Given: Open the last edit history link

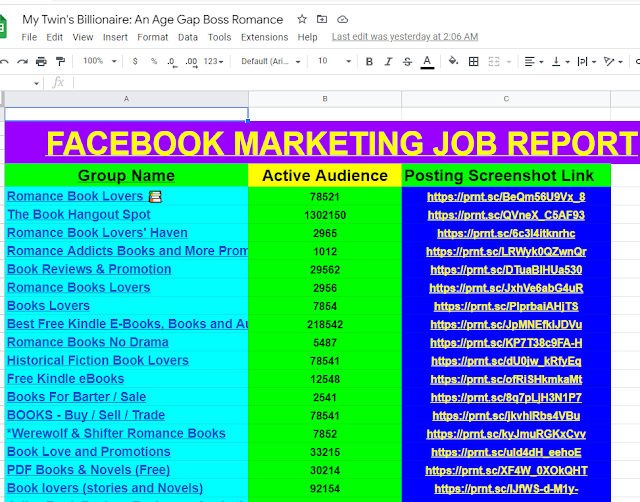Looking at the screenshot, I should point(405,37).
